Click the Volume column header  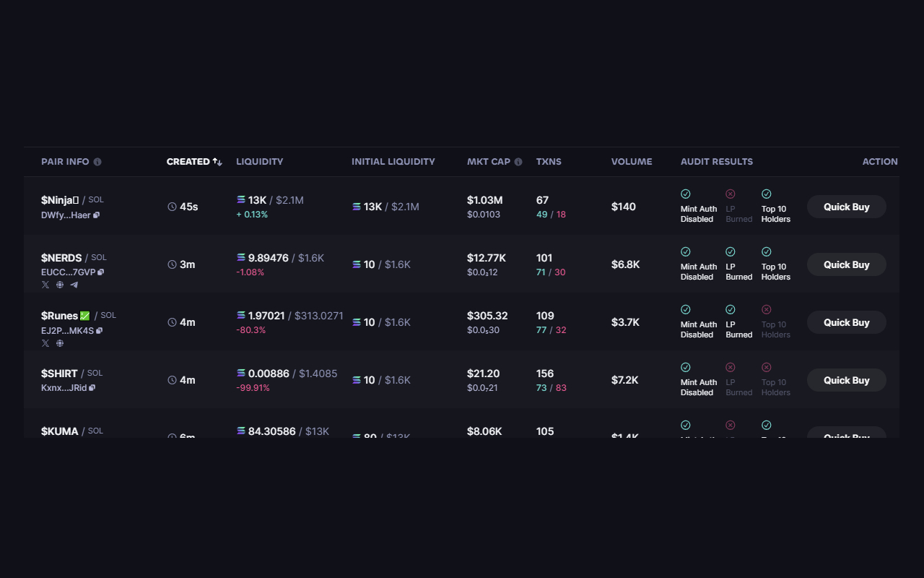(x=631, y=162)
